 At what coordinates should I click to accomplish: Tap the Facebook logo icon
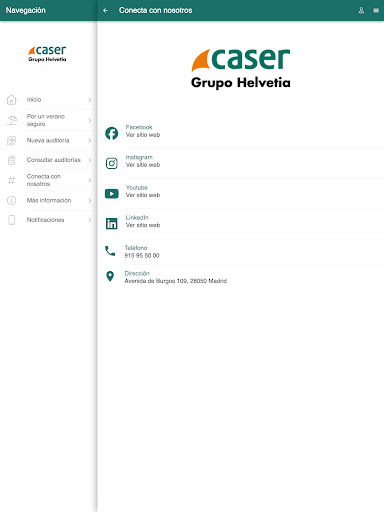112,133
